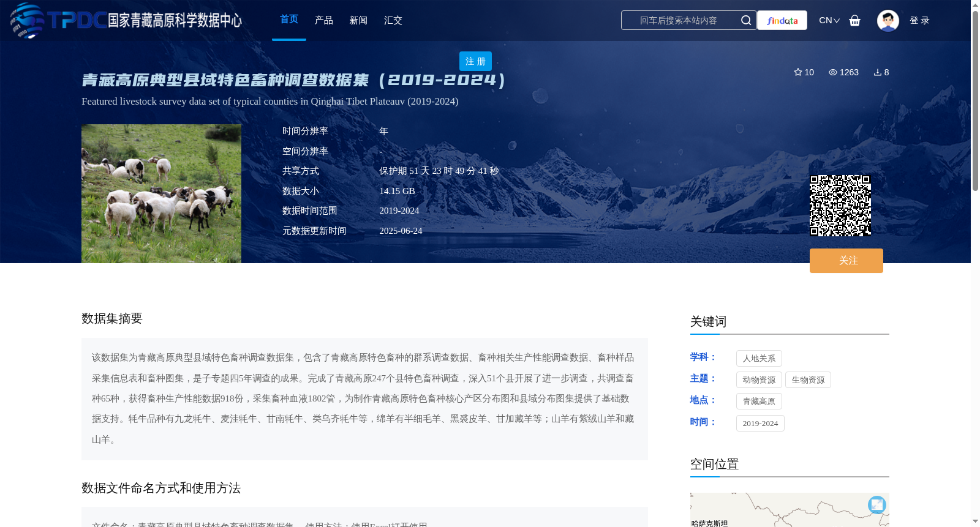The image size is (980, 527).
Task: Click the 数据文件命名方式和使用方法 heading
Action: (161, 488)
